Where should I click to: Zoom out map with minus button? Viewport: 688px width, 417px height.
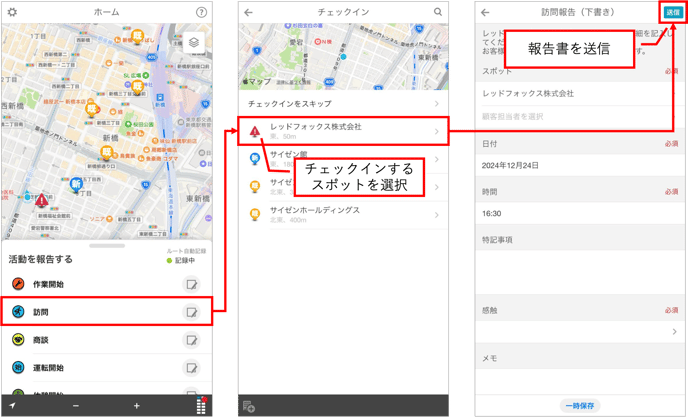[76, 406]
